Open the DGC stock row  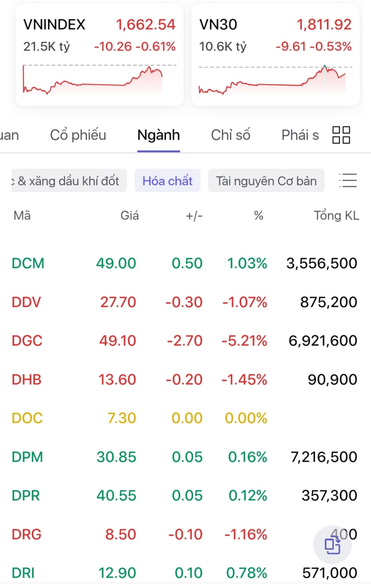point(27,341)
